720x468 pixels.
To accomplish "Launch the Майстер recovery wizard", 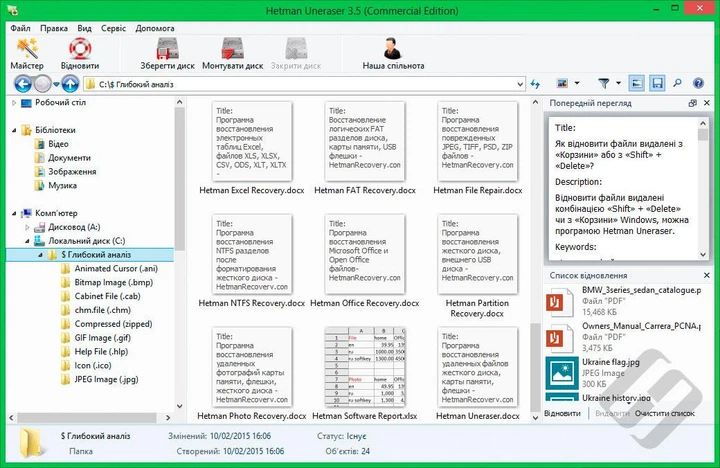I will point(27,52).
